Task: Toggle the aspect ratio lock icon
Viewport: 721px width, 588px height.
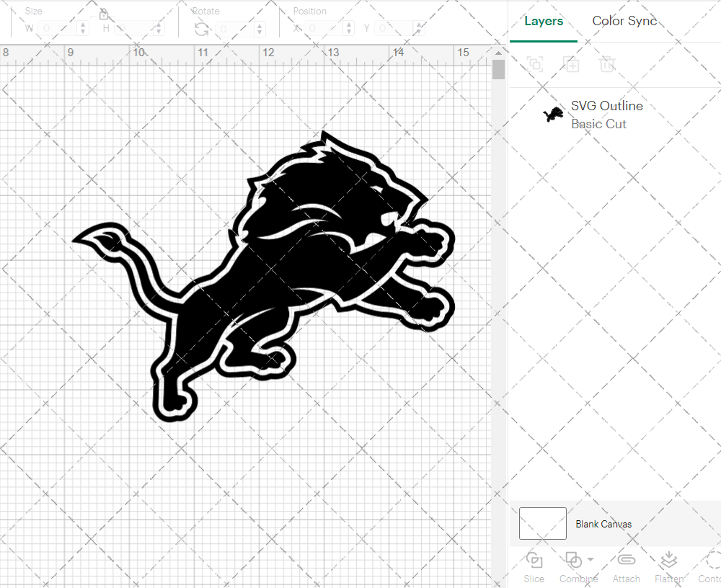Action: pos(104,14)
